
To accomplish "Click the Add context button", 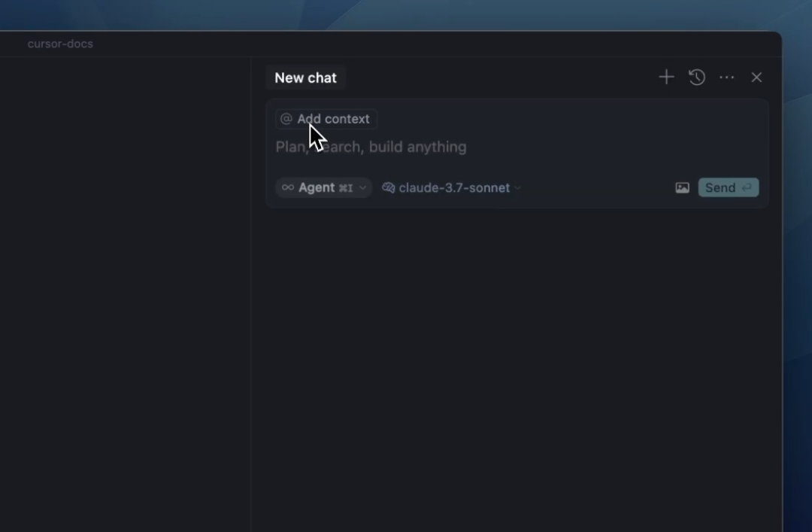I will point(326,119).
